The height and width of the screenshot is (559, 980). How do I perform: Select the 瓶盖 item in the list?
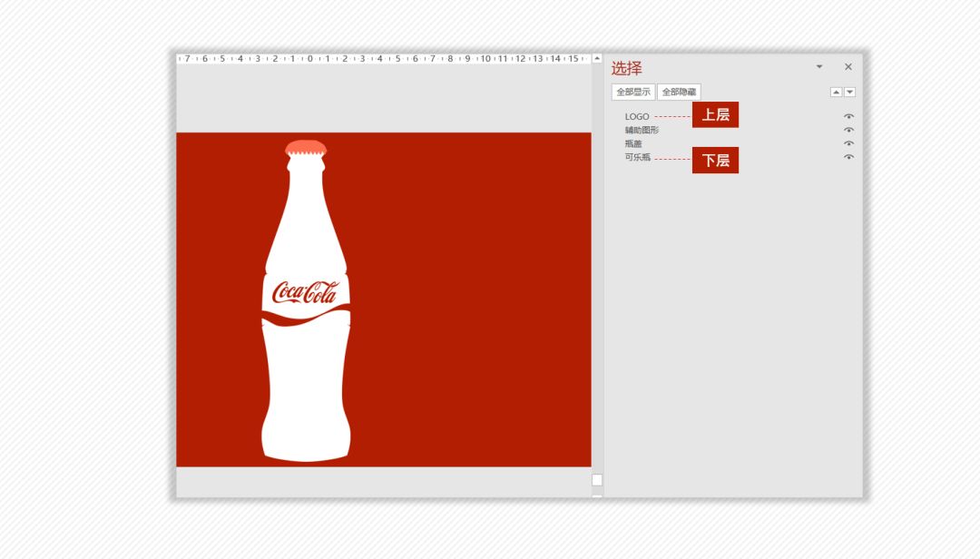pos(633,143)
